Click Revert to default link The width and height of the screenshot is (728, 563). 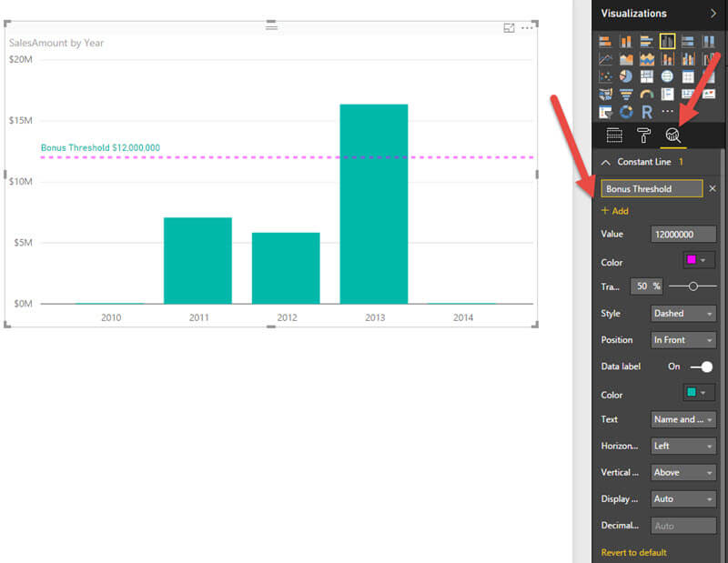point(633,552)
